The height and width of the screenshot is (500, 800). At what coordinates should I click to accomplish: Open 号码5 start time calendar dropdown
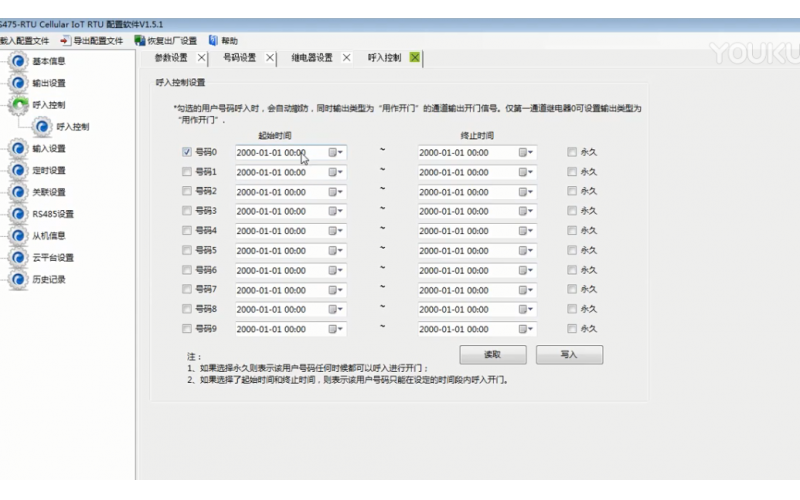(336, 251)
